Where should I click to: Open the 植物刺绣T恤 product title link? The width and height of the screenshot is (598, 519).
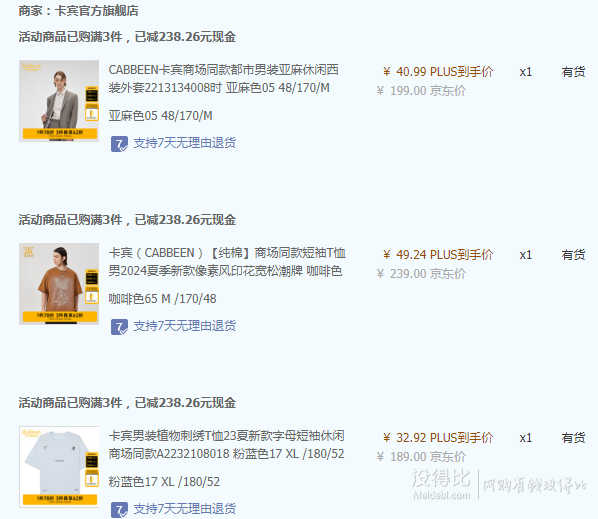[x=227, y=445]
